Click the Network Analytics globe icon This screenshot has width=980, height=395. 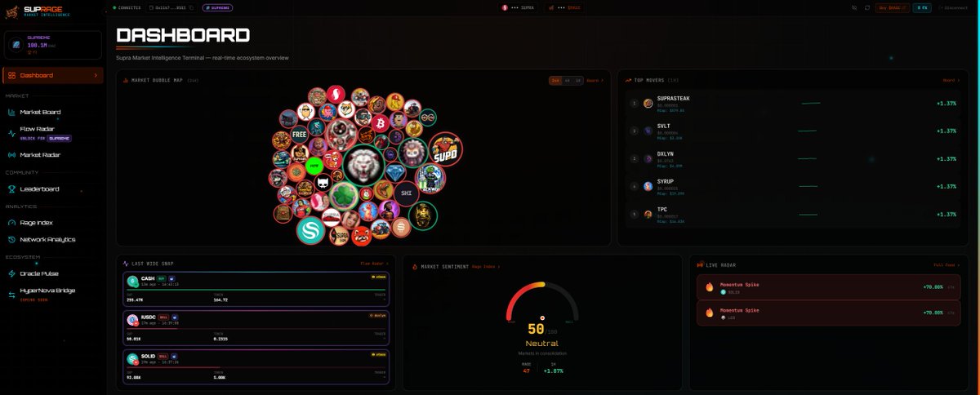[x=11, y=239]
